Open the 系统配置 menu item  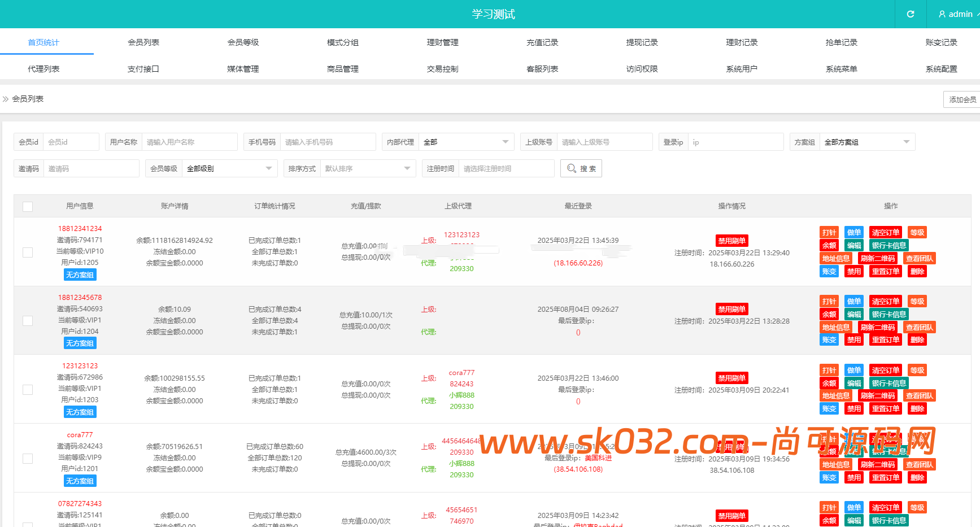[x=941, y=68]
